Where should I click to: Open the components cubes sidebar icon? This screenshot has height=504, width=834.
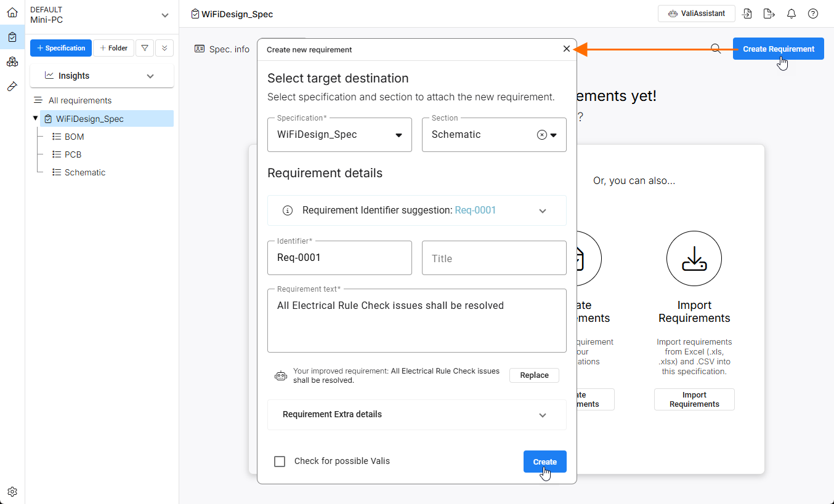point(12,62)
